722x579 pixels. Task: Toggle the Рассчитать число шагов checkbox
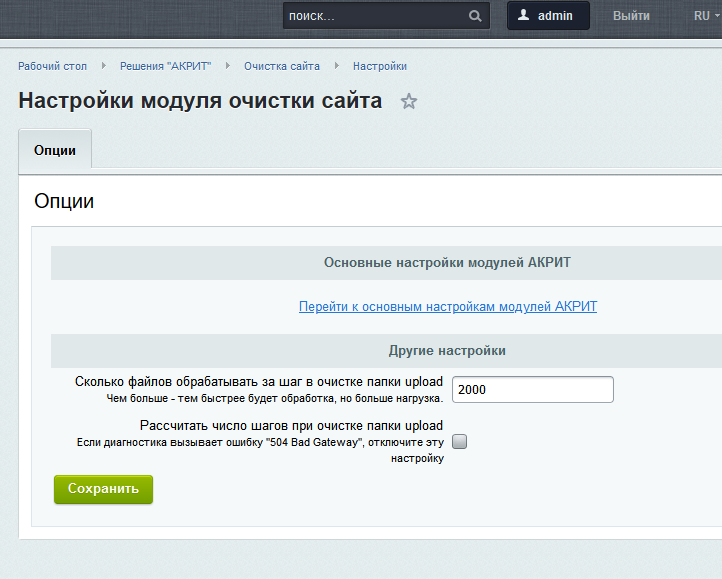click(x=460, y=441)
